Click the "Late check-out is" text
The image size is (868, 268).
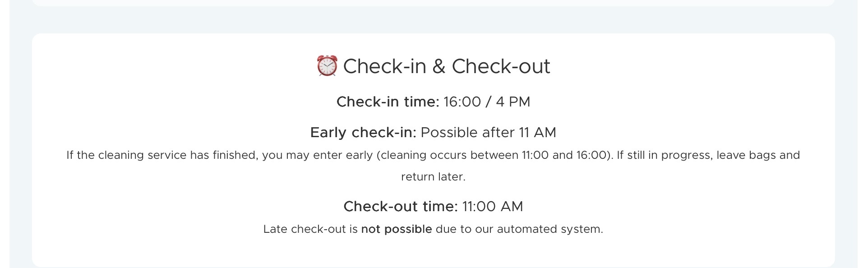[310, 229]
